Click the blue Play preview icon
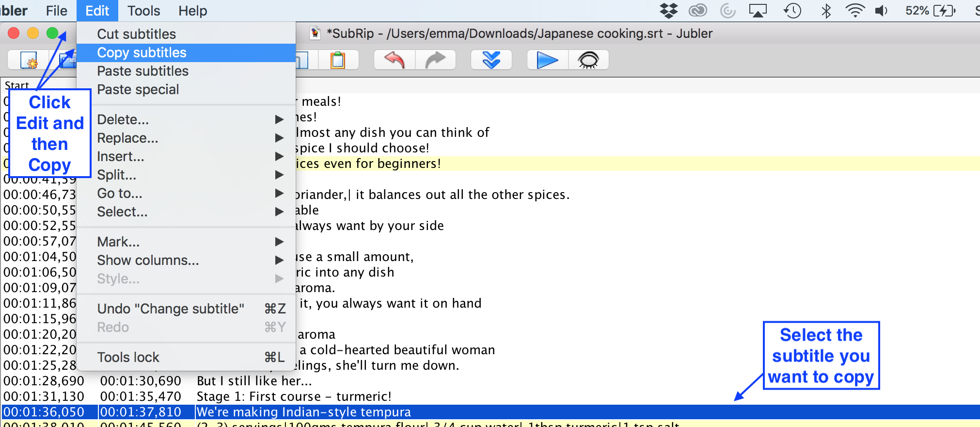This screenshot has width=980, height=427. (x=547, y=60)
